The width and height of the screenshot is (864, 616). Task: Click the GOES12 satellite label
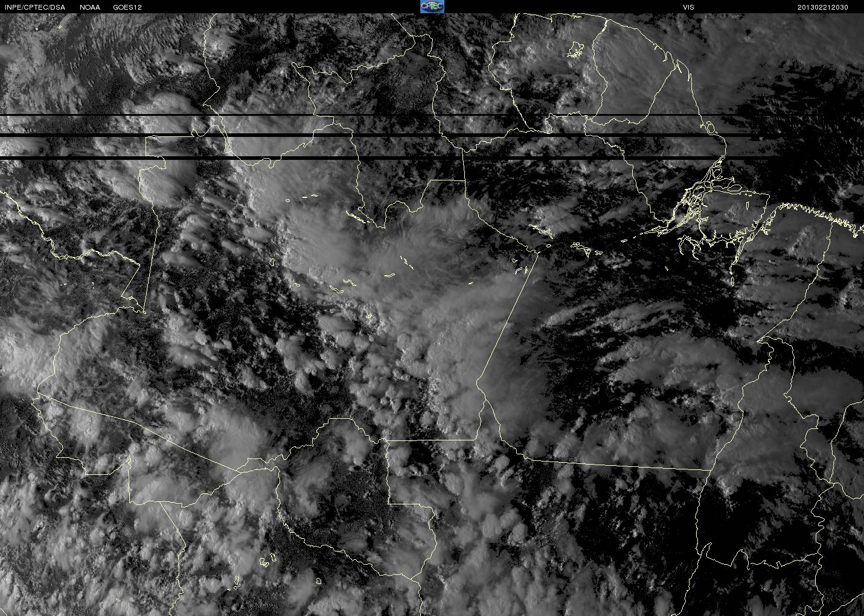[127, 7]
